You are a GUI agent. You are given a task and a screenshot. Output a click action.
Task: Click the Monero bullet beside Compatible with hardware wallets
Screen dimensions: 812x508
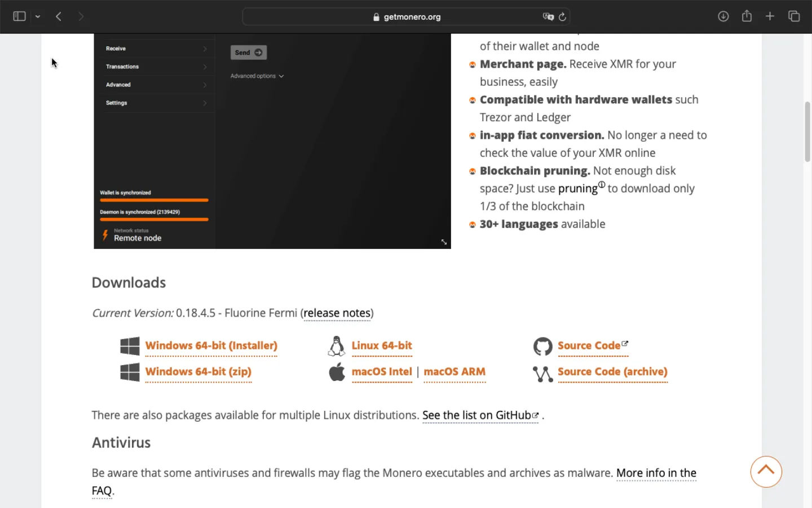473,100
